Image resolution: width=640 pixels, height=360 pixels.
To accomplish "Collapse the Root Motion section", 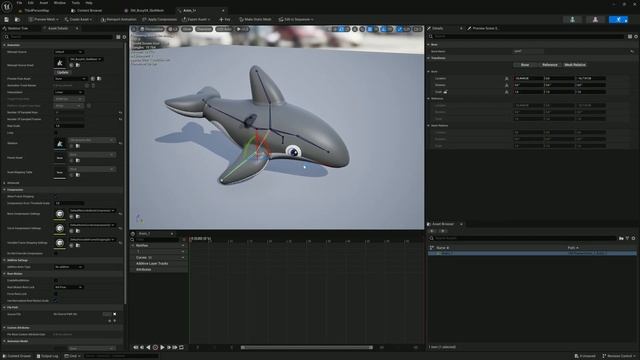I will [4, 273].
